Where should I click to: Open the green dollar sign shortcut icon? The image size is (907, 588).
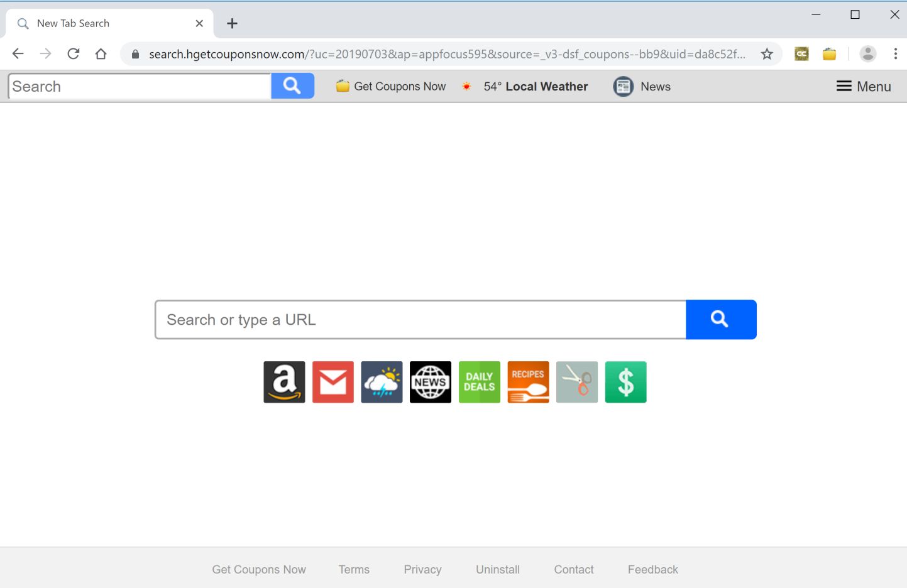(625, 382)
